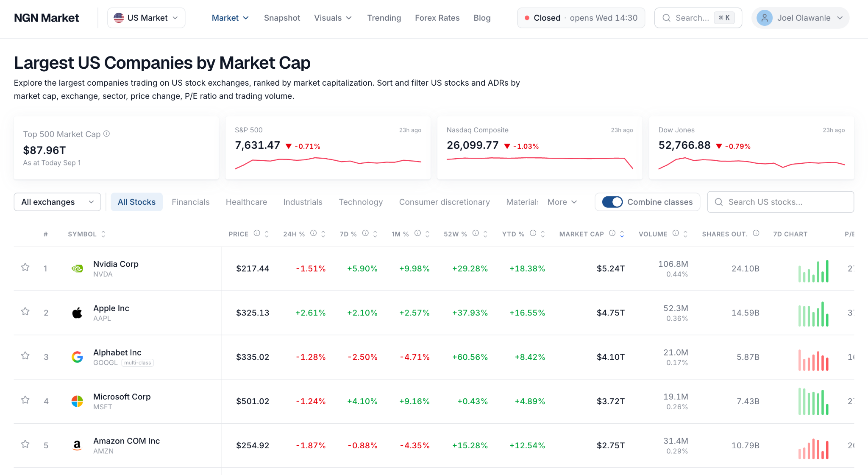Click info icon next to 7D % header
This screenshot has width=868, height=475.
365,233
